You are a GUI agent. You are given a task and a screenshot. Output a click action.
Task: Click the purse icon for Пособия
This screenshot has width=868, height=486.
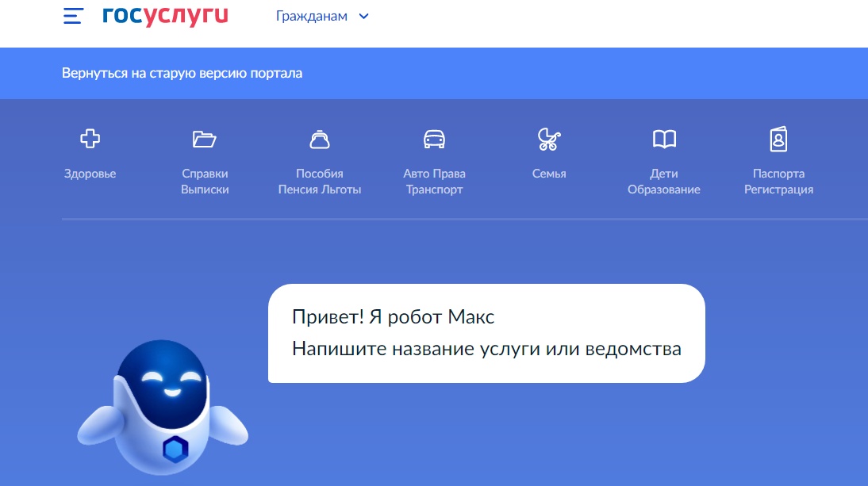coord(319,140)
